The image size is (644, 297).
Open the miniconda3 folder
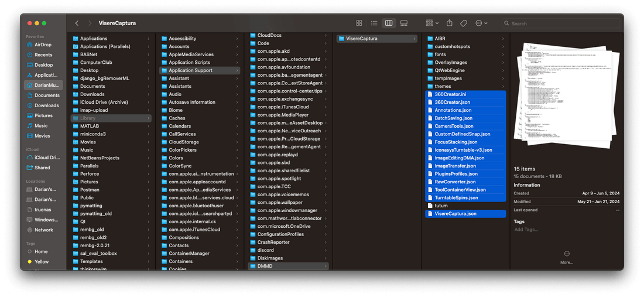coord(111,134)
